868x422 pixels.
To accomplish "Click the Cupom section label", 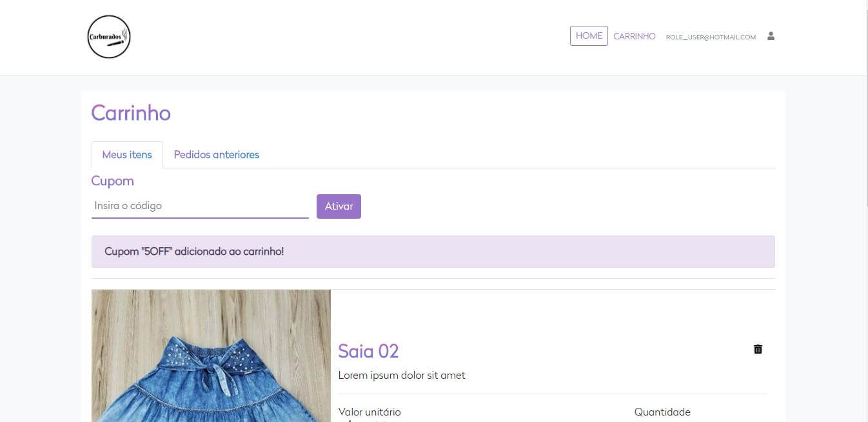I will [x=113, y=181].
